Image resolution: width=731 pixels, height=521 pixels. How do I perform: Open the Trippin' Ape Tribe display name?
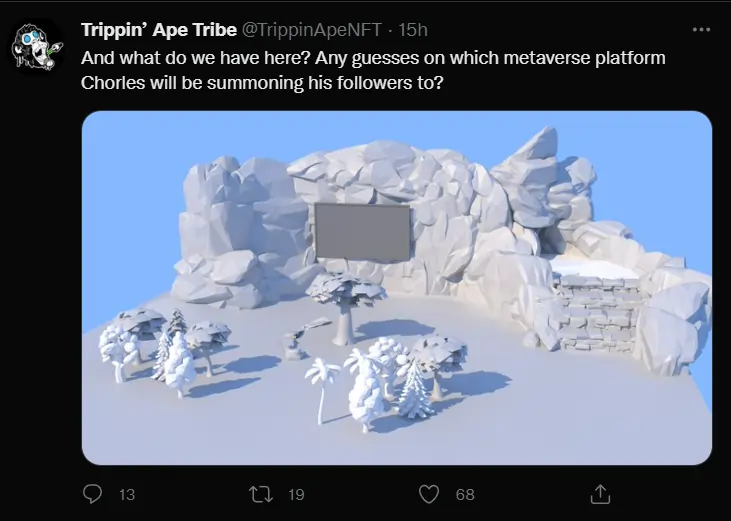(159, 30)
